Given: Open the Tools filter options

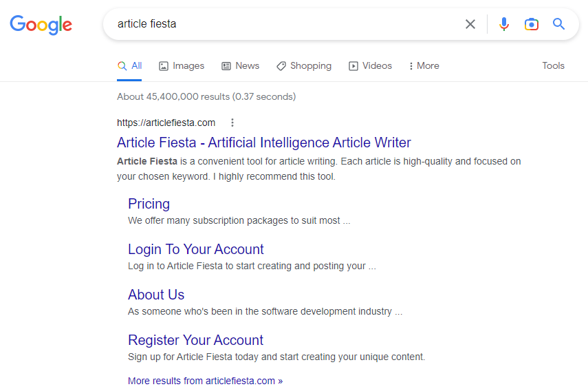Looking at the screenshot, I should click(553, 66).
